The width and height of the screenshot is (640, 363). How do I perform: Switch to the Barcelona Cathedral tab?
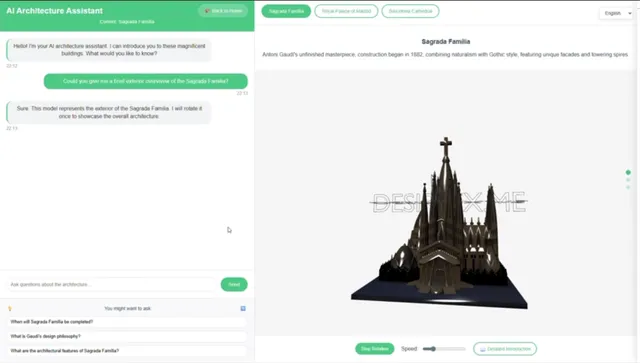[410, 11]
